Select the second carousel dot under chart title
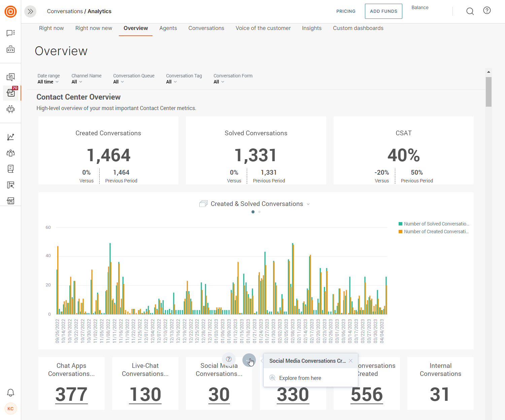Screen dimensions: 505x420 tap(259, 212)
